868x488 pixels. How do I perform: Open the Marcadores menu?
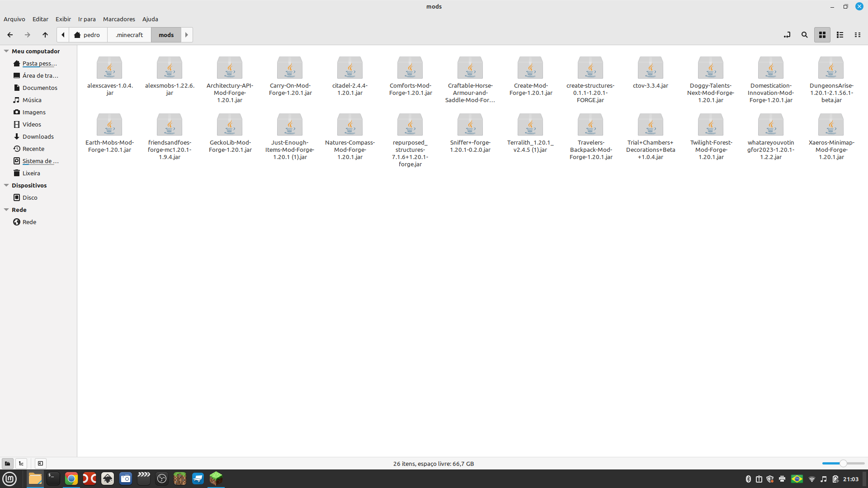118,19
